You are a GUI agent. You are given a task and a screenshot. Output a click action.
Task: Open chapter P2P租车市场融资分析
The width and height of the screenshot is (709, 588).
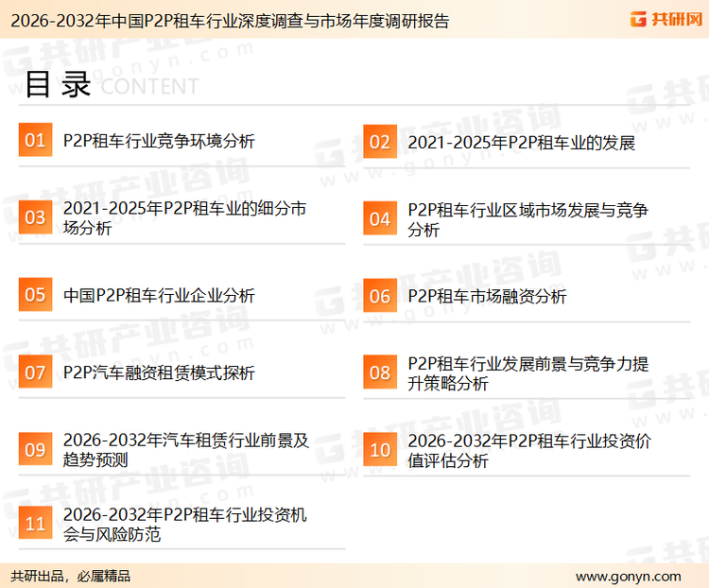pos(487,297)
